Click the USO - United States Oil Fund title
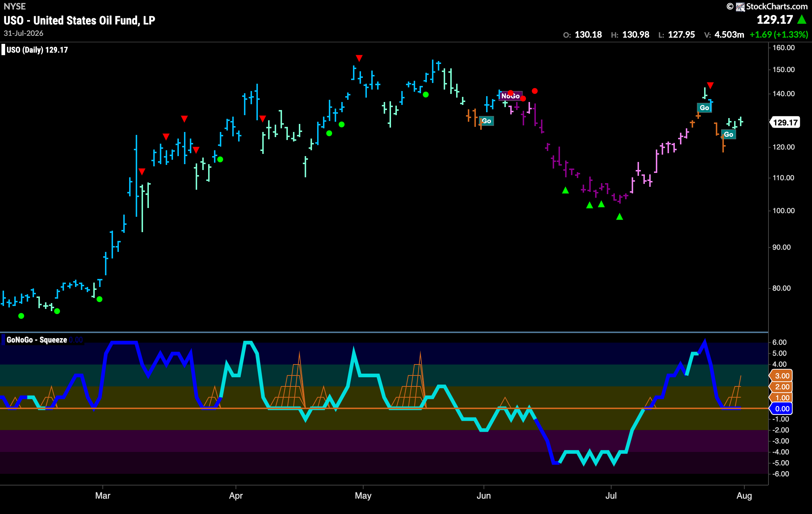 pos(79,20)
